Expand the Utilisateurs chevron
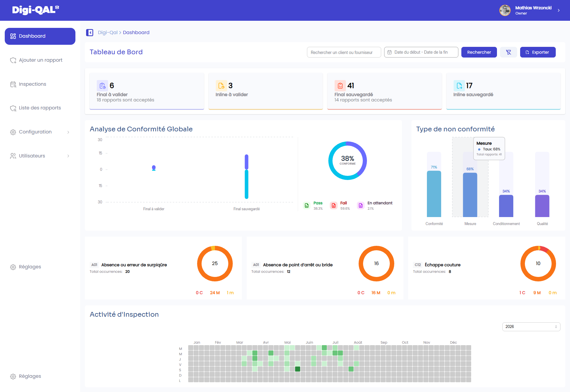The width and height of the screenshot is (570, 392). click(68, 156)
